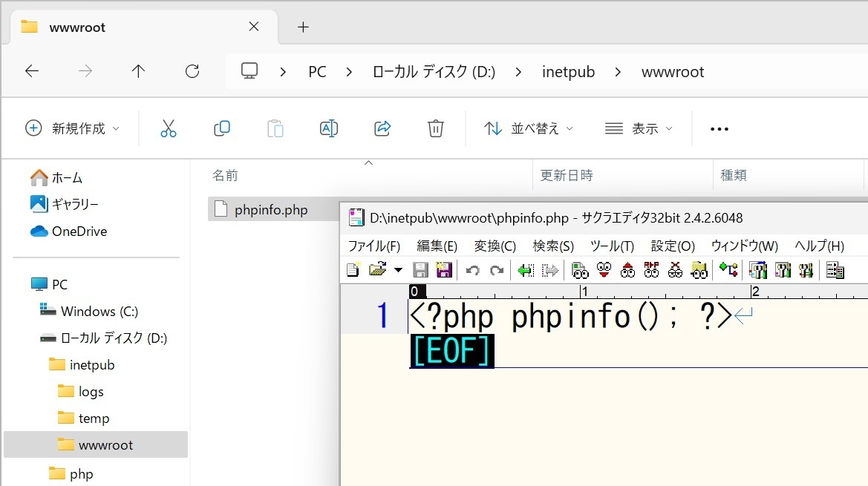Open the file-open dropdown arrow in Sakura Editor
This screenshot has height=486, width=868.
click(x=399, y=270)
